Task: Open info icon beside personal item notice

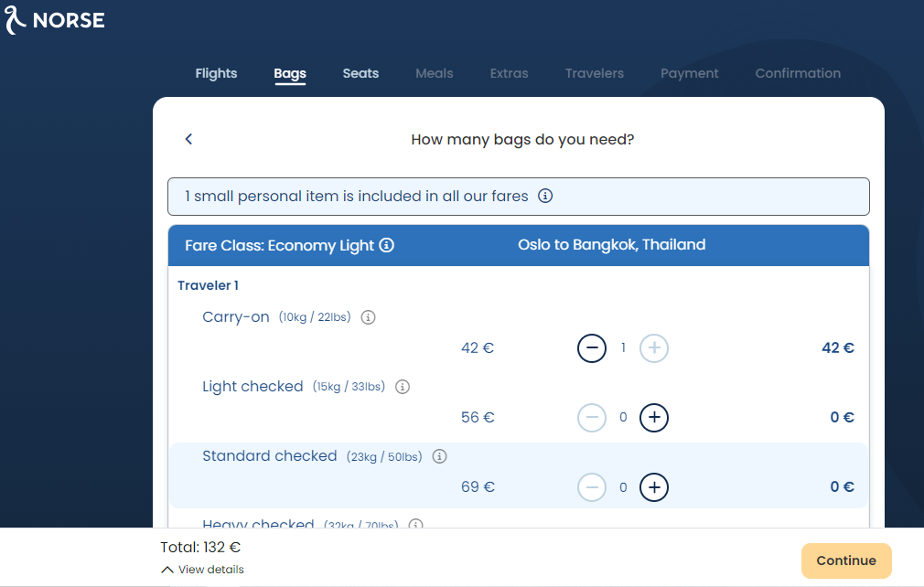Action: 545,196
